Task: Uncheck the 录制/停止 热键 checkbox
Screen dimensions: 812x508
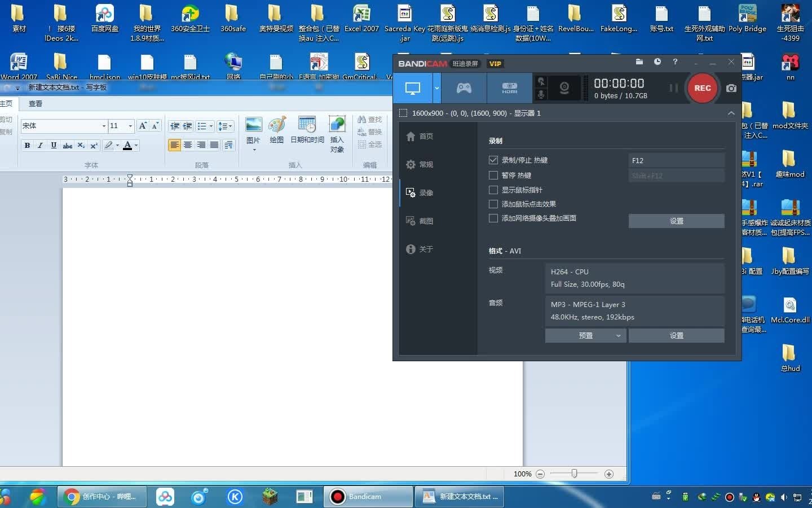Action: pyautogui.click(x=493, y=160)
